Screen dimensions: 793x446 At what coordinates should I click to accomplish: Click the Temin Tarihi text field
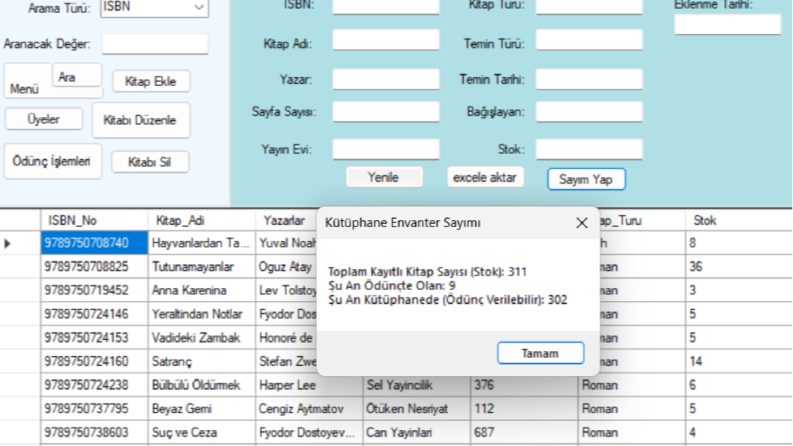click(x=589, y=79)
